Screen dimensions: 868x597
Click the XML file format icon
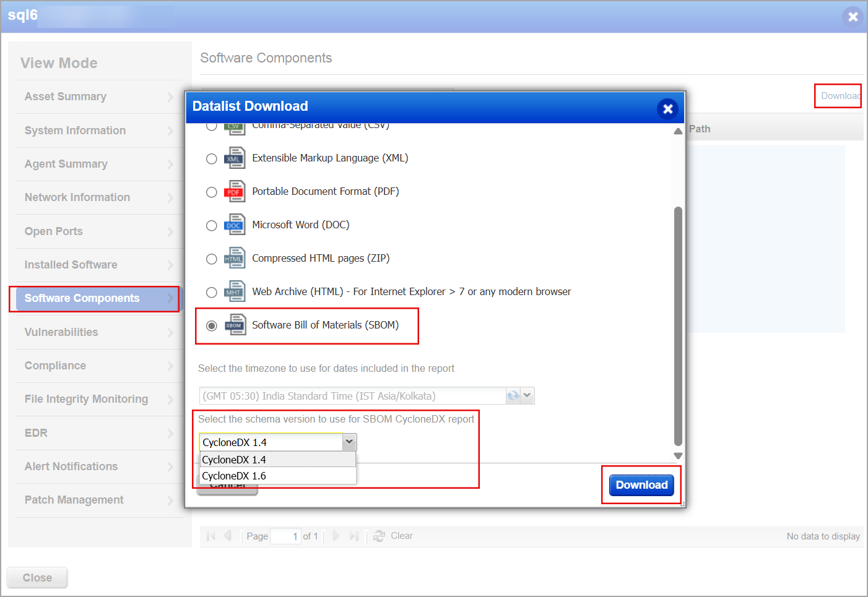point(235,158)
